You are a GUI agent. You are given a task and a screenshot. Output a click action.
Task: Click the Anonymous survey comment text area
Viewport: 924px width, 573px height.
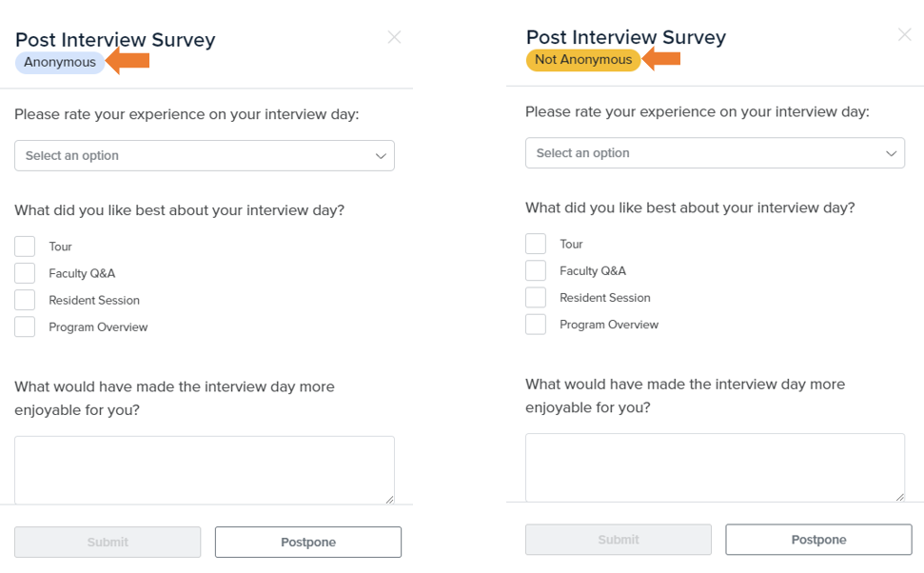pos(205,469)
